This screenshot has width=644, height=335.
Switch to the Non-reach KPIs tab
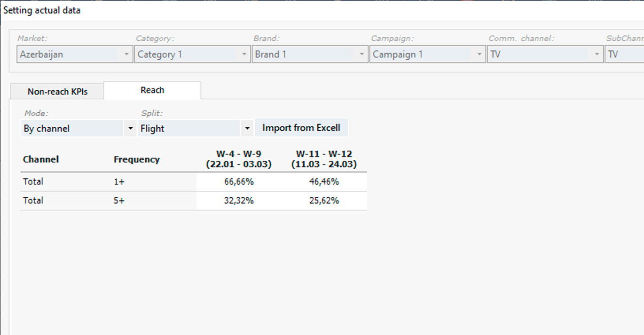pos(57,92)
